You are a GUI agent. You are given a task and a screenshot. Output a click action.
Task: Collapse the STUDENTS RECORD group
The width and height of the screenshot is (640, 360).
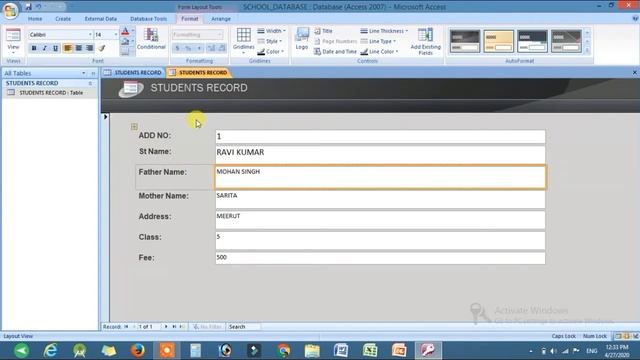90,83
